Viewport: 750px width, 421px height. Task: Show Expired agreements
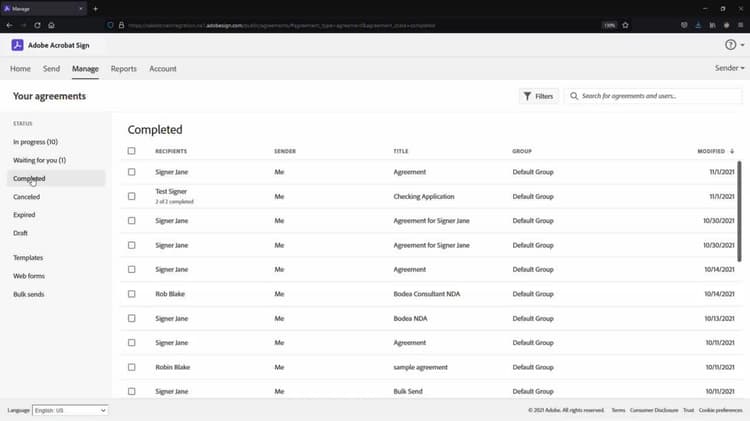(24, 215)
